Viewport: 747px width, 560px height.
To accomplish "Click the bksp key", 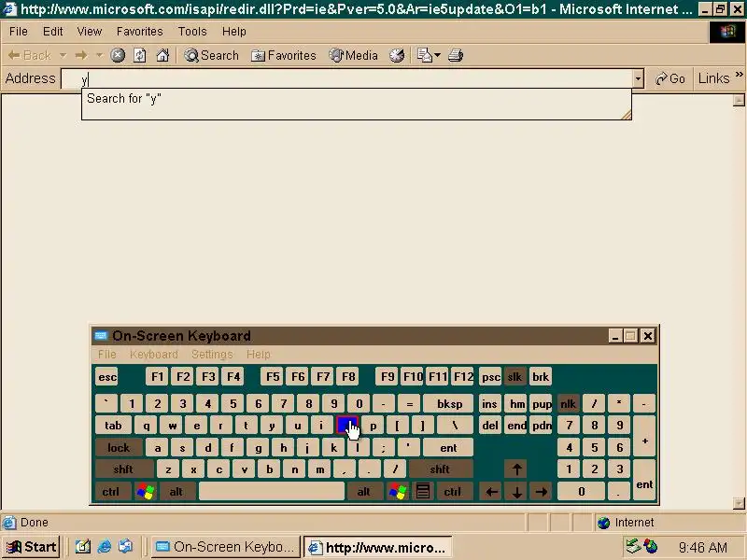I will click(449, 404).
